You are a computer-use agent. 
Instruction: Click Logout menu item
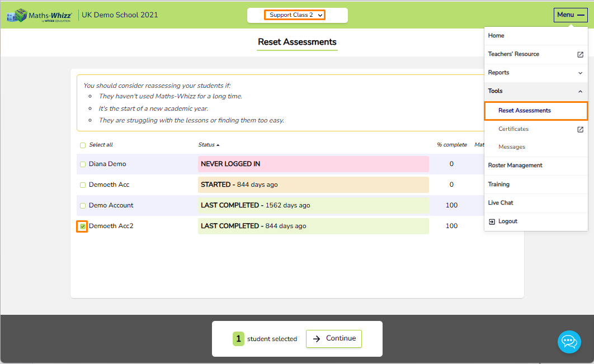[x=536, y=221]
